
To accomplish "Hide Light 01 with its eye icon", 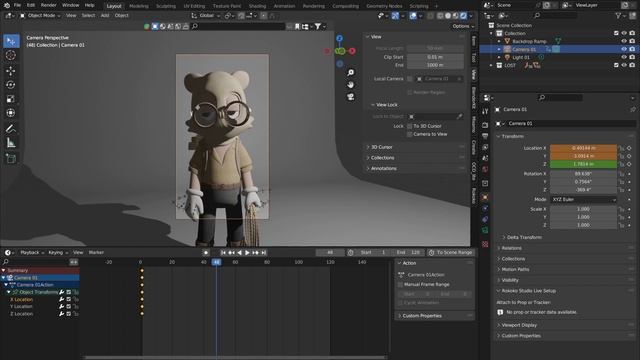I will coord(624,57).
